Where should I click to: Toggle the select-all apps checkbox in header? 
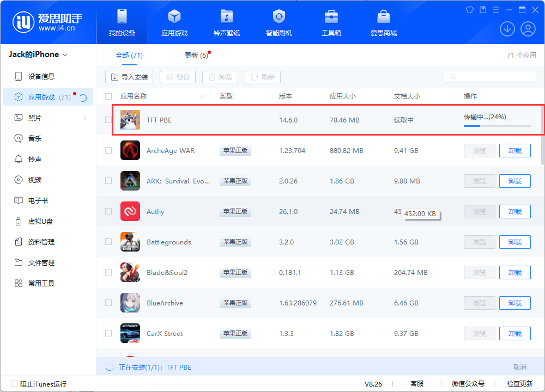pyautogui.click(x=108, y=96)
